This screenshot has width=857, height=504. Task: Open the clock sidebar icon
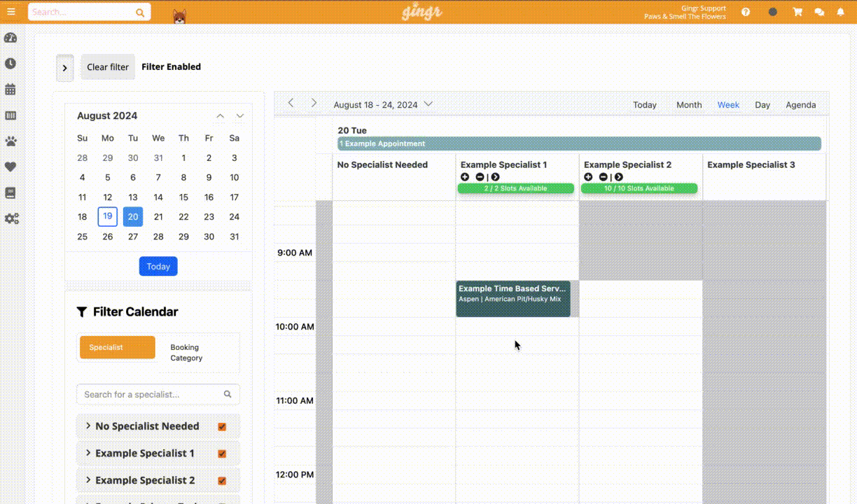[x=11, y=64]
